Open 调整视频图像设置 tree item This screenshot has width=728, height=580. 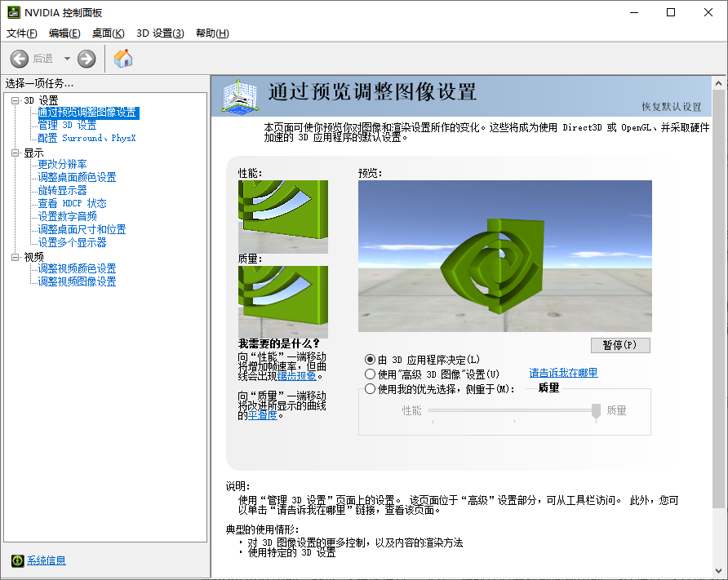click(x=77, y=281)
